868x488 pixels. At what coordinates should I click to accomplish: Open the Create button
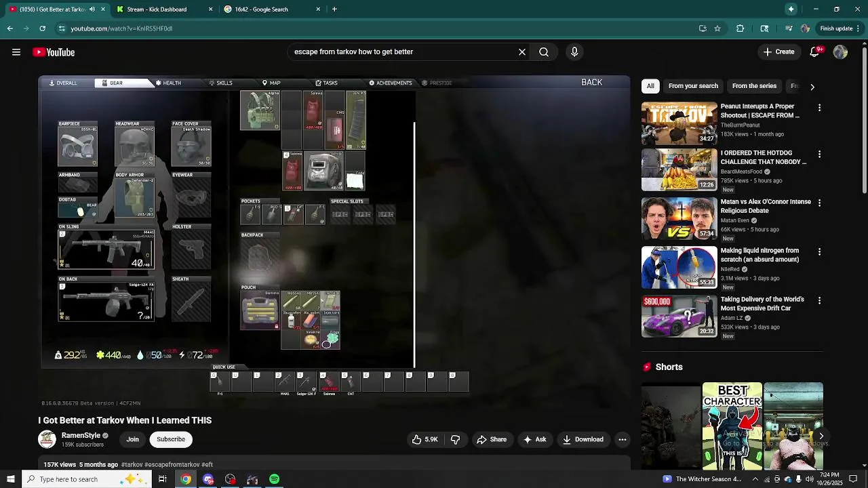778,52
